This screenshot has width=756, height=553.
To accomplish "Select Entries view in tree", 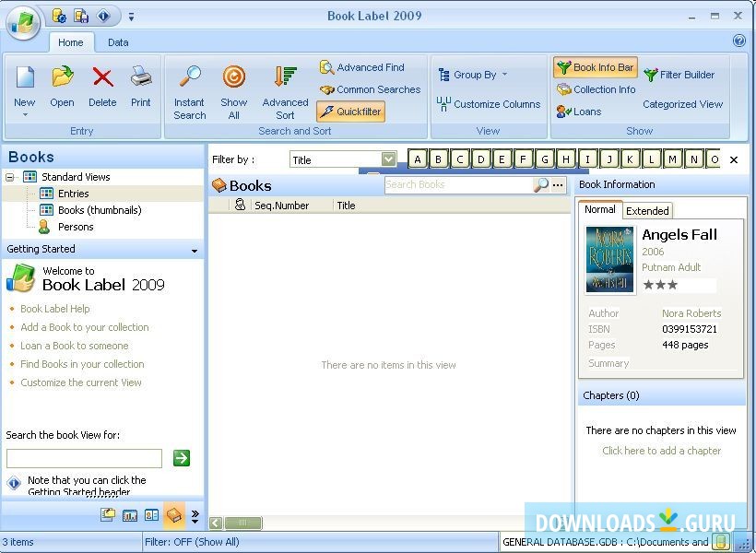I will 73,194.
